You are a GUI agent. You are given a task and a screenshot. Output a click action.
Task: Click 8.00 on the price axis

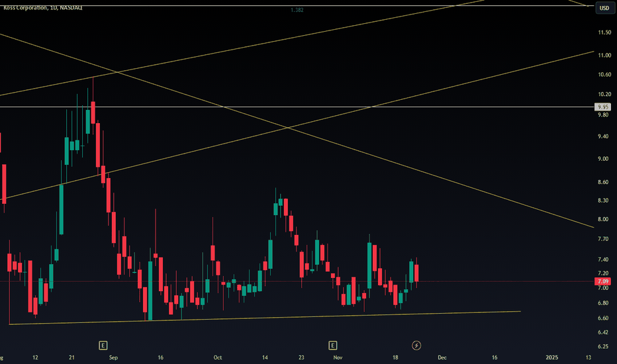pyautogui.click(x=603, y=219)
